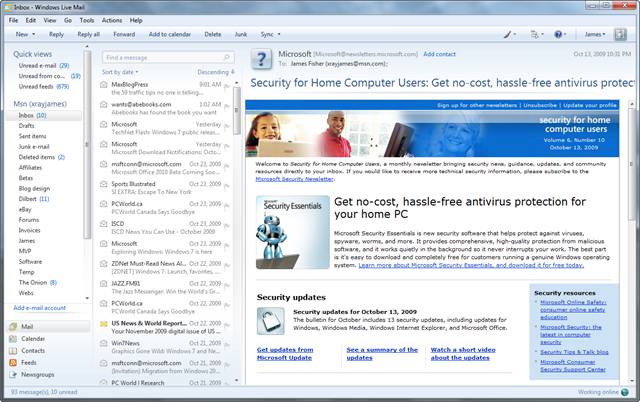Screen dimensions: 640x402
Task: Click the Working online globe icon
Action: tap(624, 392)
